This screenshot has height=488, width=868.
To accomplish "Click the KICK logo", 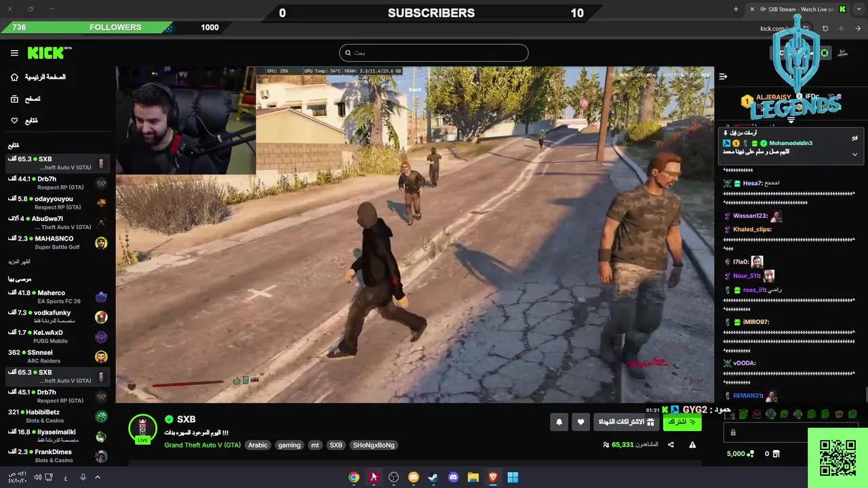I will (49, 53).
